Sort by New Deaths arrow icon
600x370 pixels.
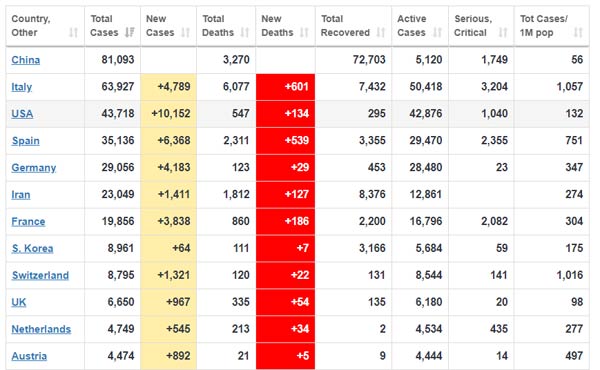pyautogui.click(x=304, y=33)
